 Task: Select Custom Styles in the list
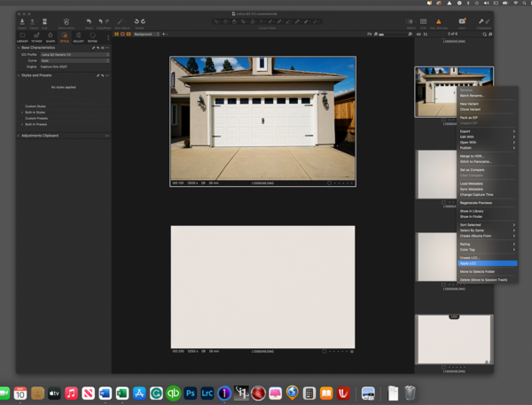tap(35, 106)
